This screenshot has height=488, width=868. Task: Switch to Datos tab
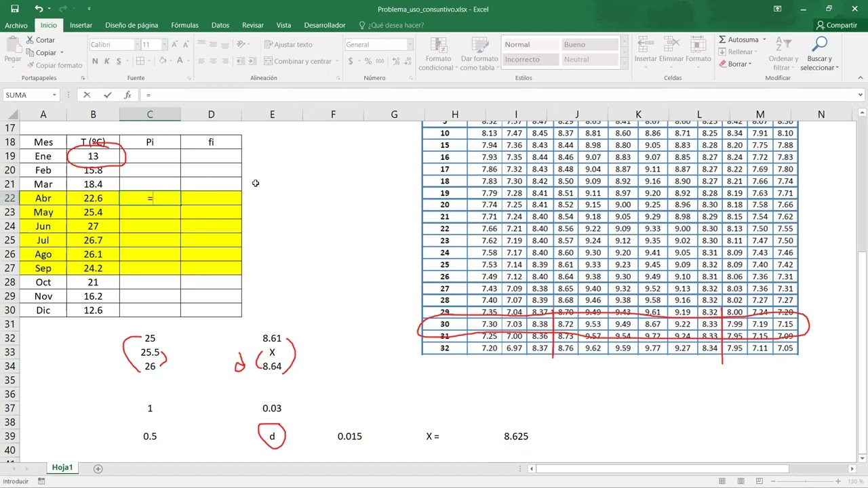[220, 25]
